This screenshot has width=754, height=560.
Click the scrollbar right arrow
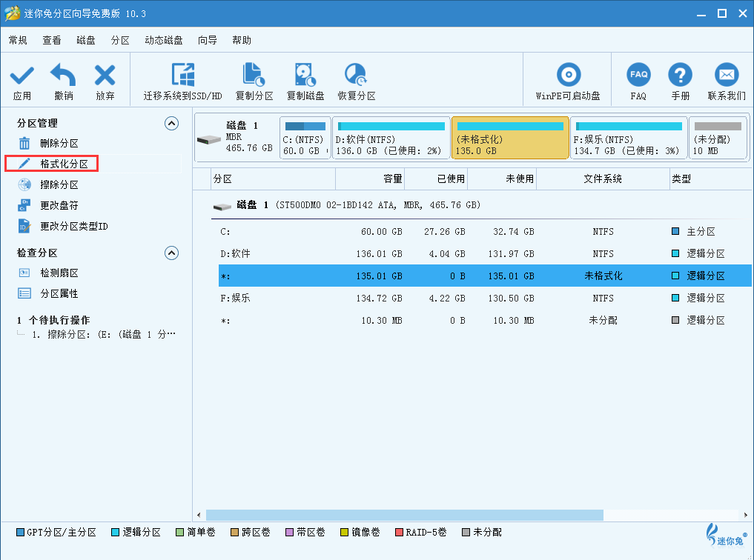(745, 515)
